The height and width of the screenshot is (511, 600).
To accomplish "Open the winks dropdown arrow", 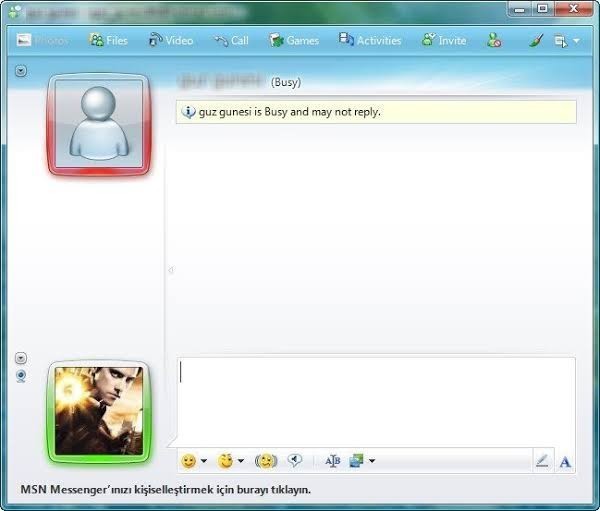I will pos(241,460).
